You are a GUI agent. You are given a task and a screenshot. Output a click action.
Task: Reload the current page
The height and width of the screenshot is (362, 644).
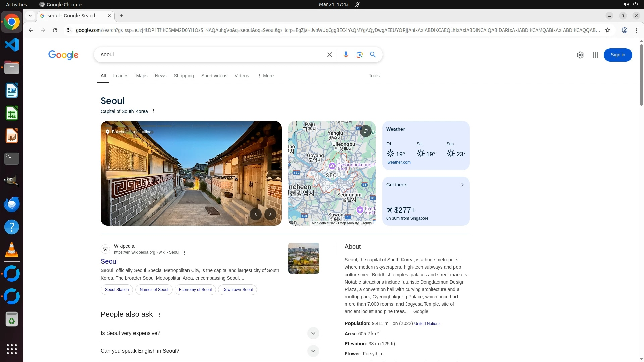pyautogui.click(x=55, y=30)
